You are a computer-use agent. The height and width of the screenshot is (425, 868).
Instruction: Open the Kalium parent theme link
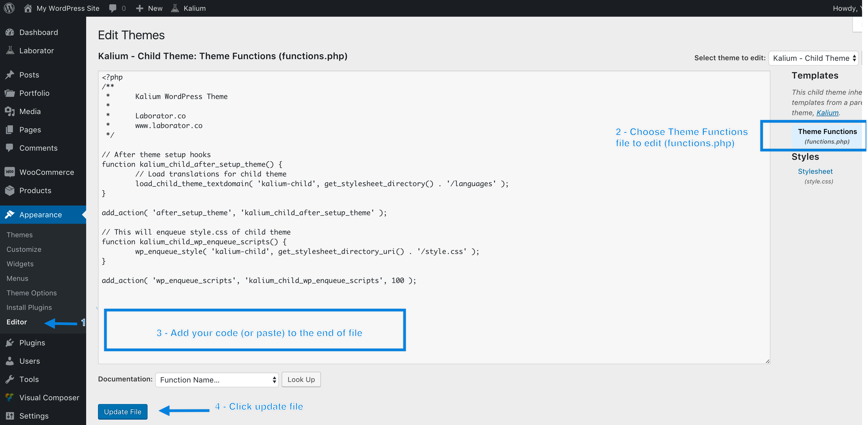pyautogui.click(x=827, y=112)
